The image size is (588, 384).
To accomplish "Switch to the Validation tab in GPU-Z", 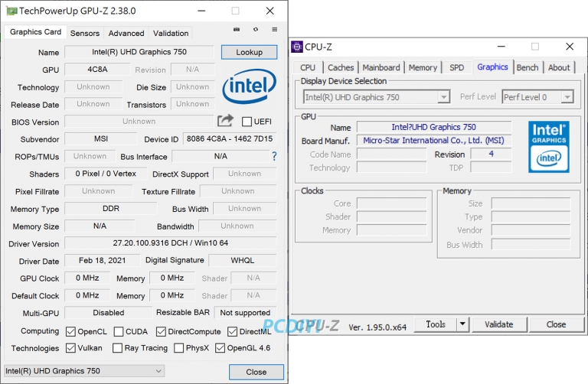I will (x=171, y=34).
